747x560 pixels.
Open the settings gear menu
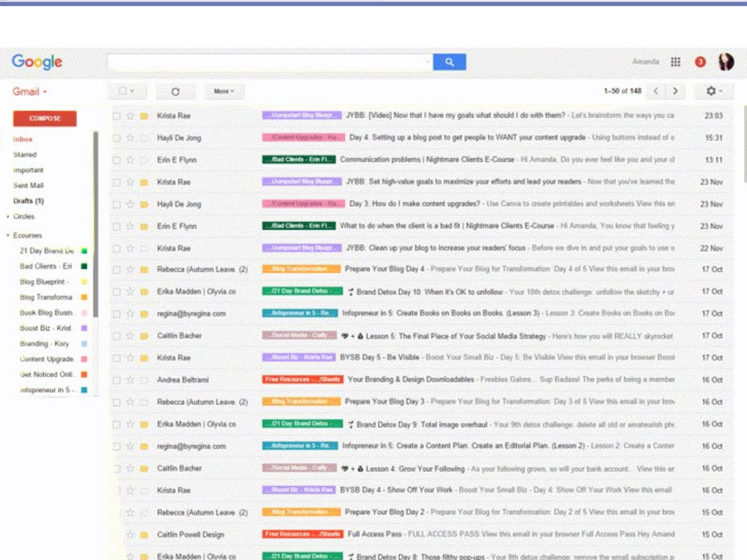point(713,91)
